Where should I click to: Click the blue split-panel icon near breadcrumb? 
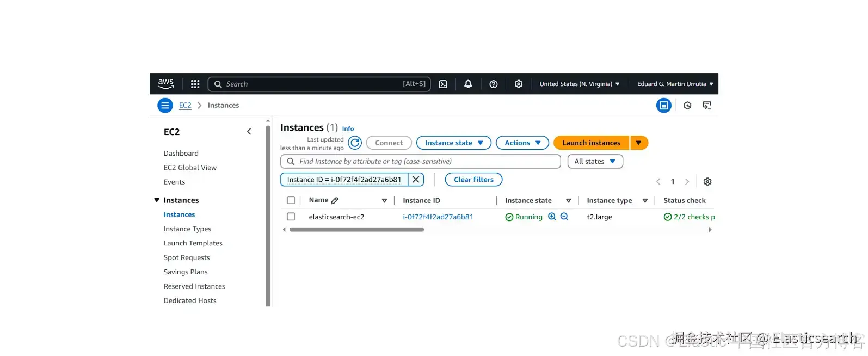coord(664,106)
